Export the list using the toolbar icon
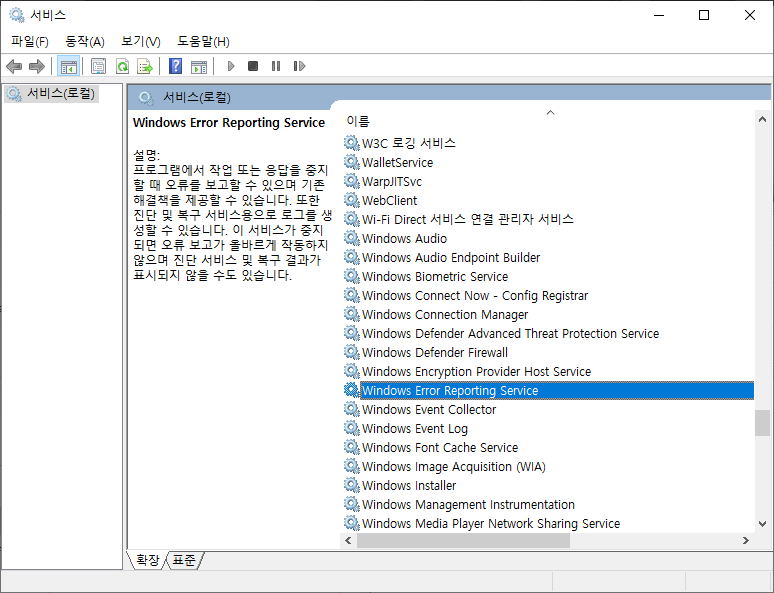774x593 pixels. click(145, 66)
